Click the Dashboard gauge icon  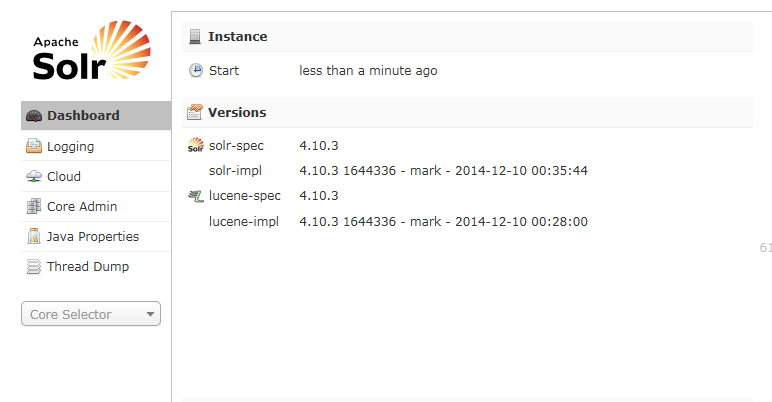(34, 116)
